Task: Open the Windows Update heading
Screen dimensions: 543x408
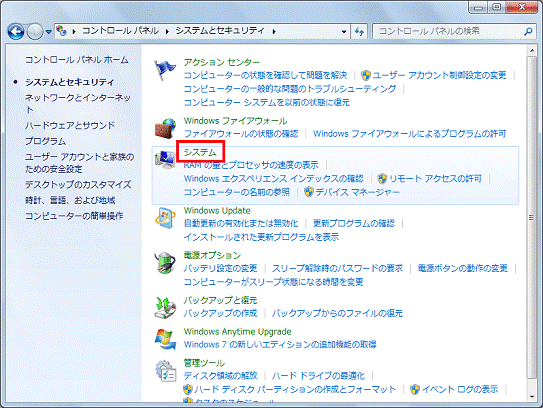Action: tap(217, 211)
